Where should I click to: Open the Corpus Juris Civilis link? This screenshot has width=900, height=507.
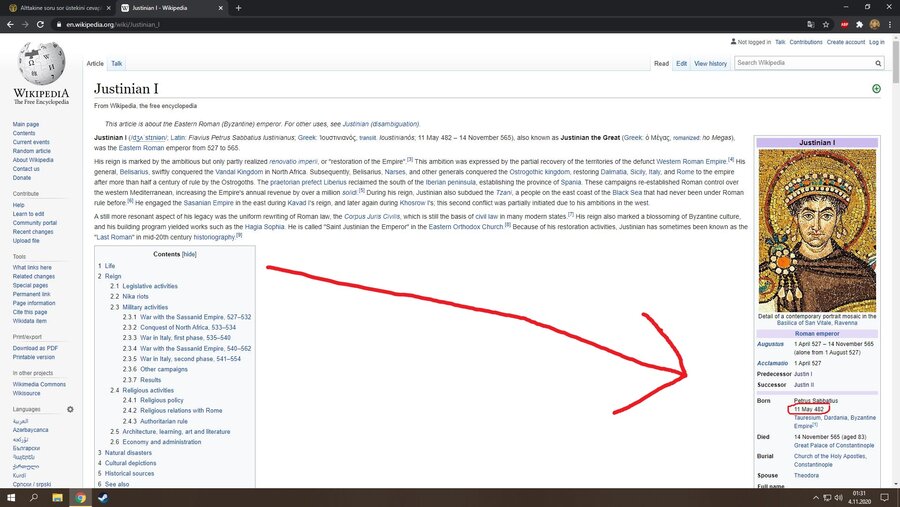372,216
